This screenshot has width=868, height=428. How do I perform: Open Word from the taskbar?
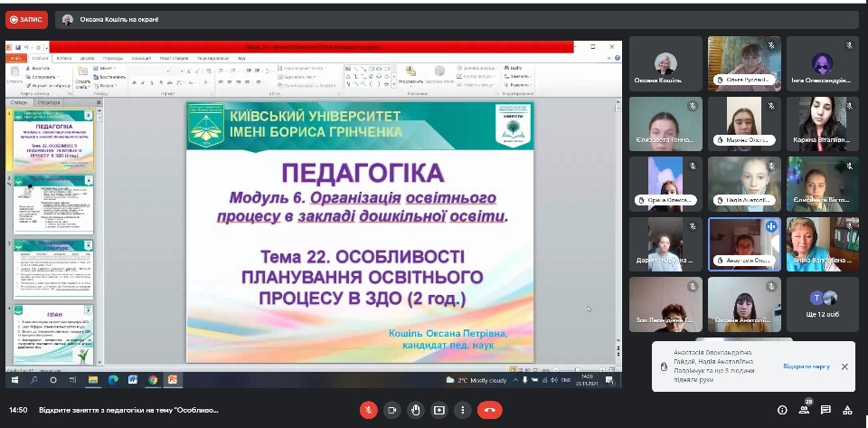[x=133, y=380]
